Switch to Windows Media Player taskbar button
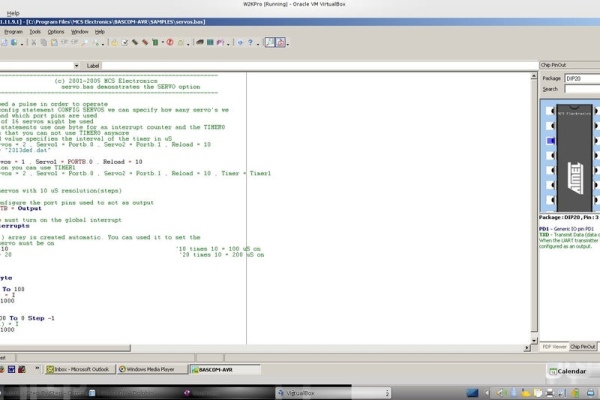 pyautogui.click(x=152, y=369)
